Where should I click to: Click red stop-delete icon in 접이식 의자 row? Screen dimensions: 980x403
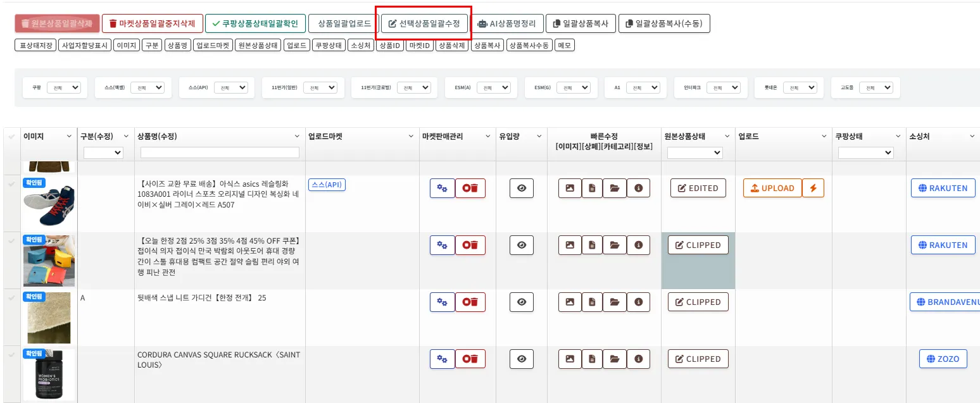[470, 245]
